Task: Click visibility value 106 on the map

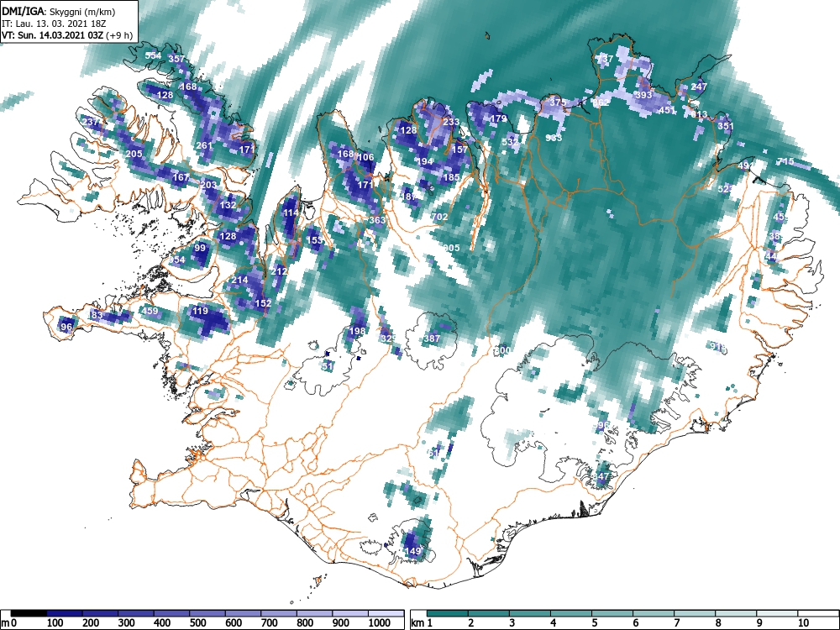Action: (x=365, y=157)
